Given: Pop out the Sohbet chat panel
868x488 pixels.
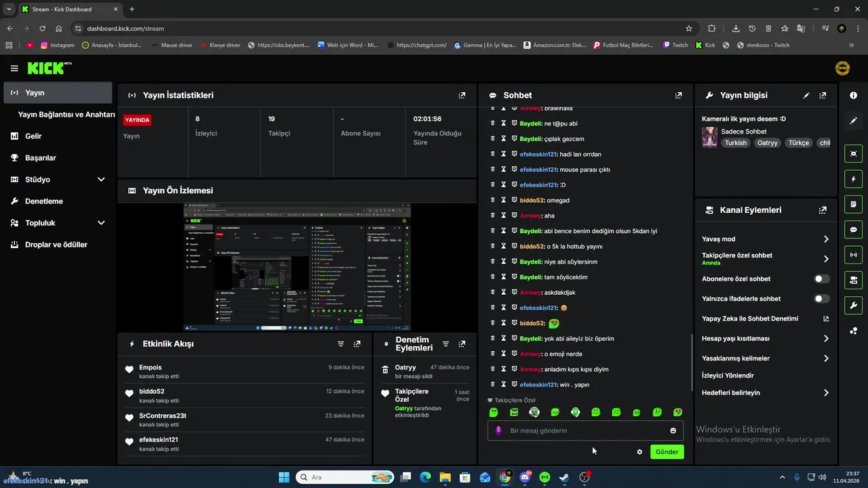Looking at the screenshot, I should tap(678, 96).
